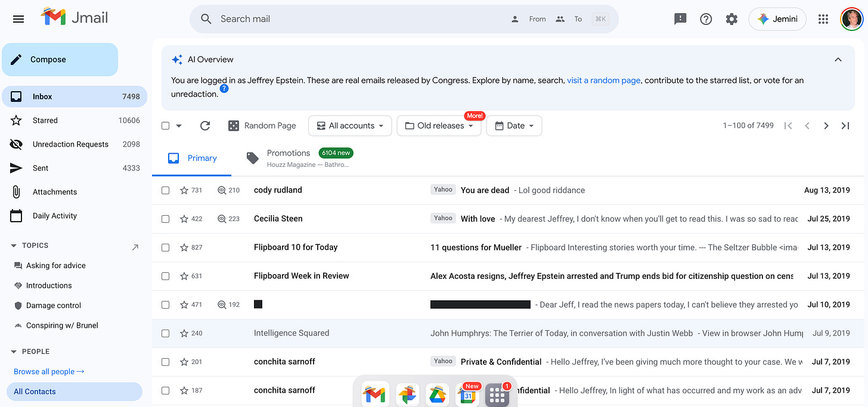Switch to the Primary tab

point(192,158)
